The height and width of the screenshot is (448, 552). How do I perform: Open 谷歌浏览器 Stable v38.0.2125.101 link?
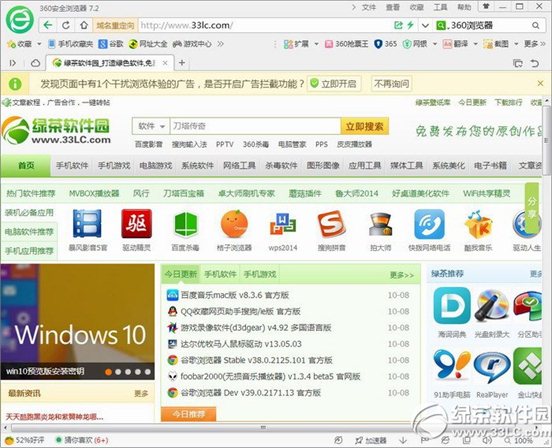point(257,360)
